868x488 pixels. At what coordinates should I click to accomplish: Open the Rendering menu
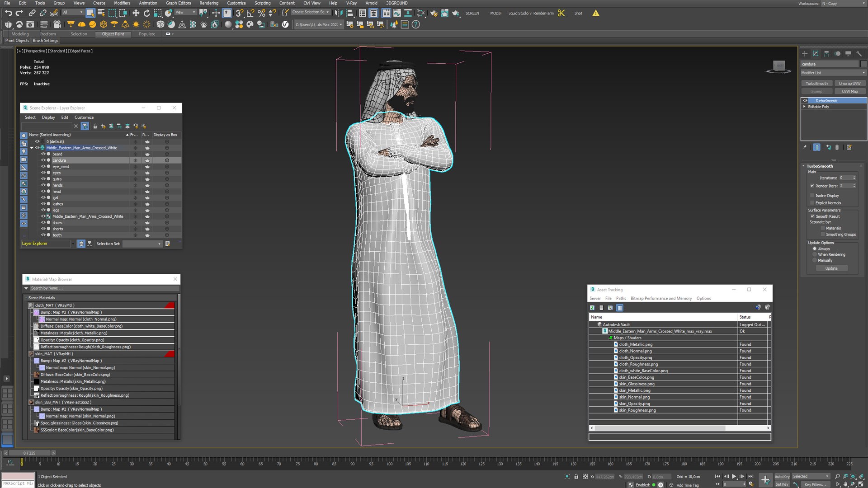click(209, 3)
